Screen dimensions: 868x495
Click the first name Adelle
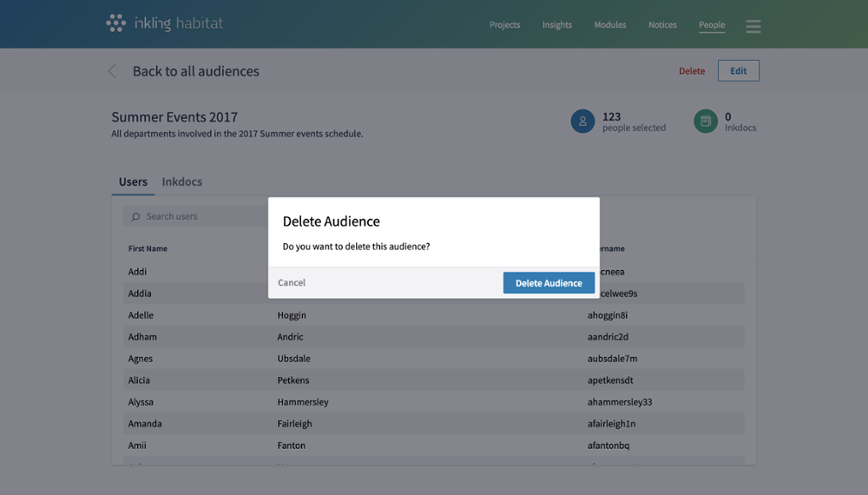click(x=141, y=315)
